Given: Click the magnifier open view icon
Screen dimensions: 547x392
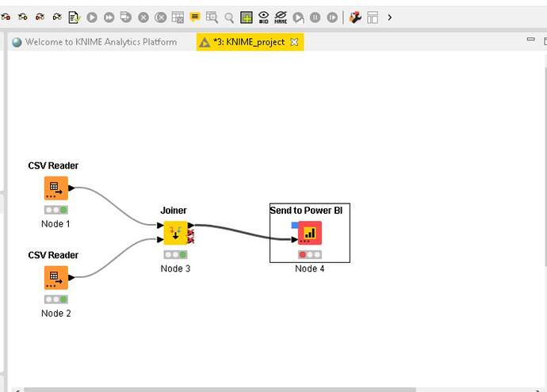Looking at the screenshot, I should [x=229, y=17].
